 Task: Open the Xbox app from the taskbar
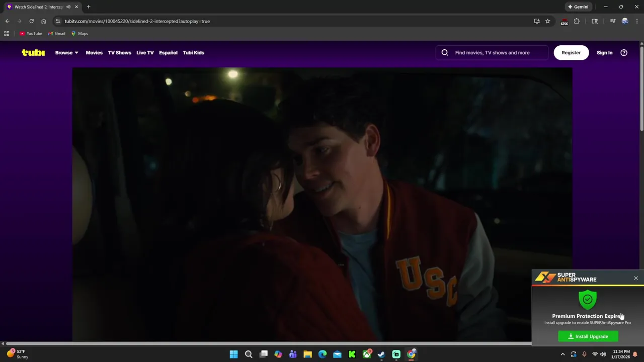[367, 354]
